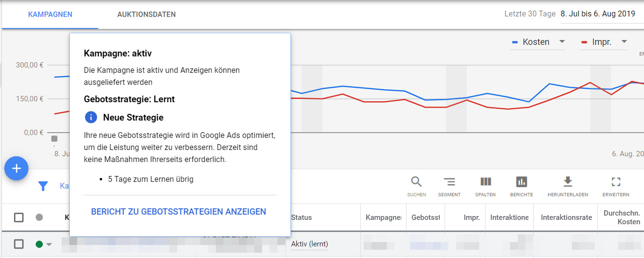Click the Suchen magnifier icon
The width and height of the screenshot is (644, 258).
(x=416, y=182)
